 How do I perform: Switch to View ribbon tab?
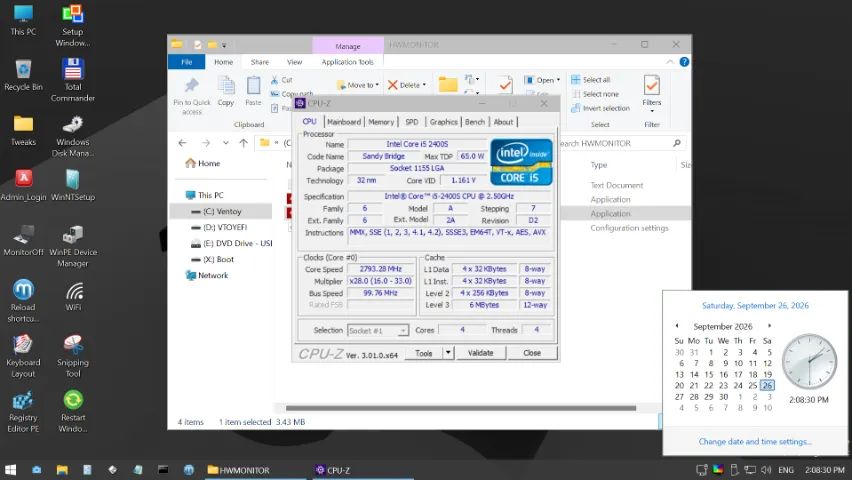pos(295,62)
